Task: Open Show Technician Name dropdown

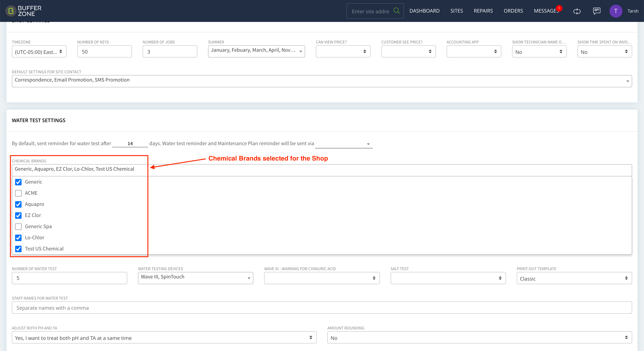Action: (539, 52)
